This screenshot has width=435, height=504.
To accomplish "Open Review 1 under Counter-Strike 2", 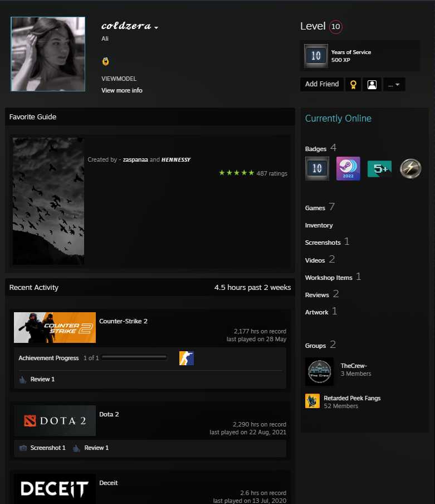I will (42, 379).
